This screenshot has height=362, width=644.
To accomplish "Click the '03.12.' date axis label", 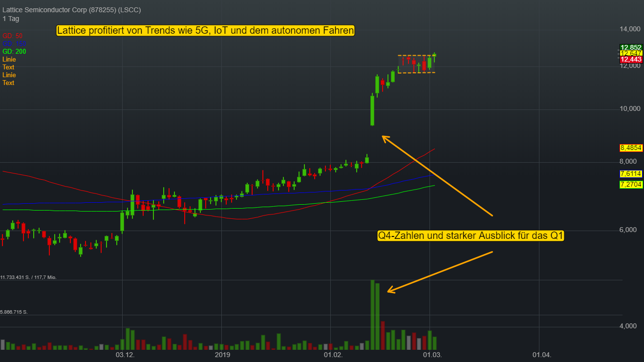I will pos(125,355).
